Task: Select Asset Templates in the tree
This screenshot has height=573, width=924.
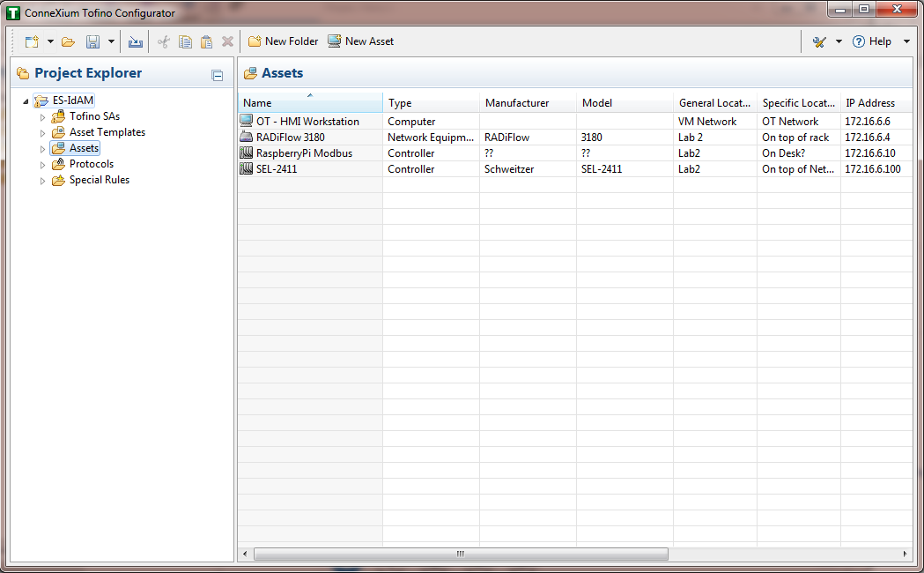Action: (x=107, y=132)
